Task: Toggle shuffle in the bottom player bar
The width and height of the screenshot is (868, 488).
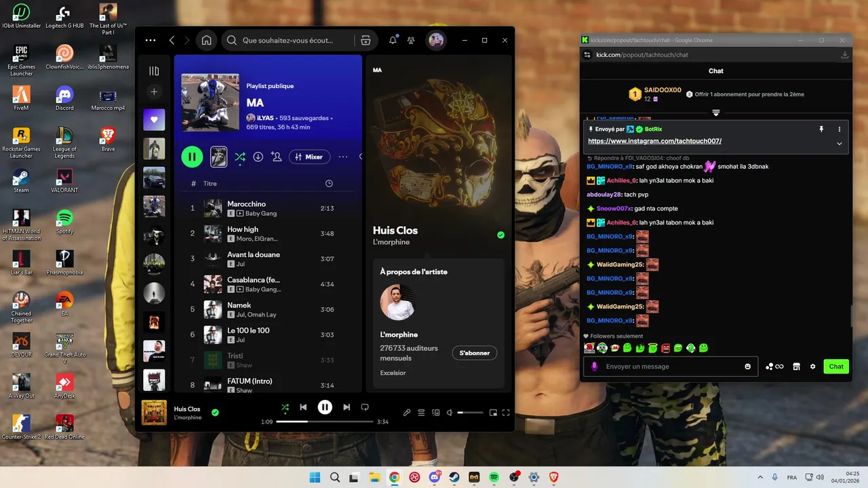Action: click(285, 407)
